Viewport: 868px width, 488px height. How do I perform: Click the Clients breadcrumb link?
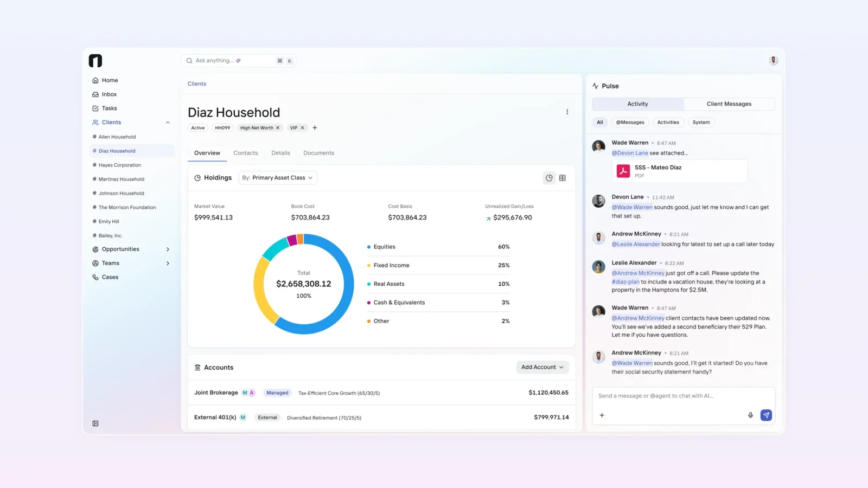click(197, 84)
